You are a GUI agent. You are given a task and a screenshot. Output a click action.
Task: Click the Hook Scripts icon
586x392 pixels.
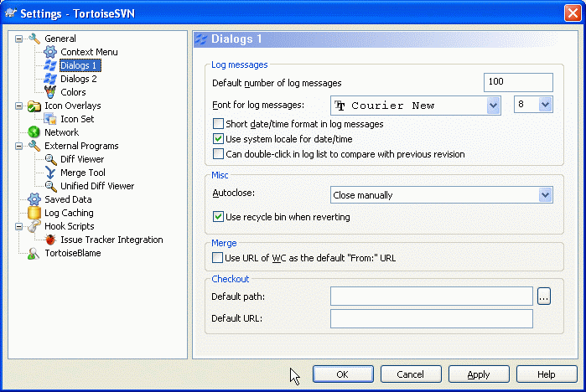click(34, 226)
